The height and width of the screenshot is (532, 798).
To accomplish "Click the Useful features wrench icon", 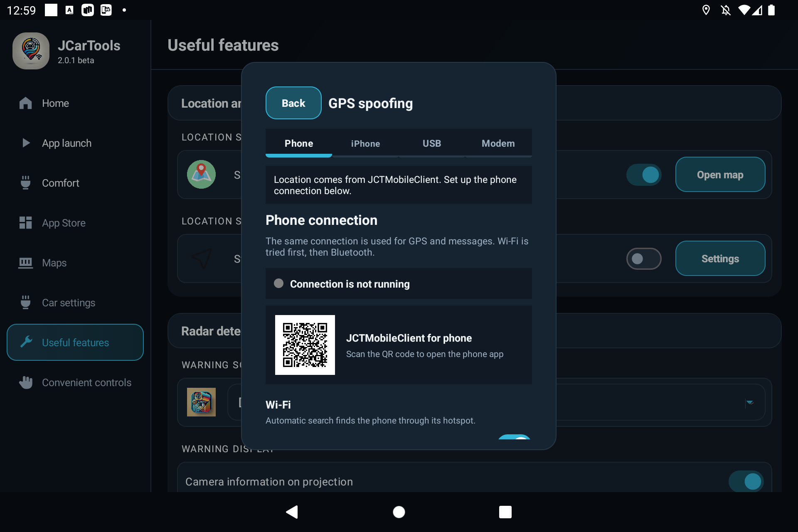I will pos(26,342).
